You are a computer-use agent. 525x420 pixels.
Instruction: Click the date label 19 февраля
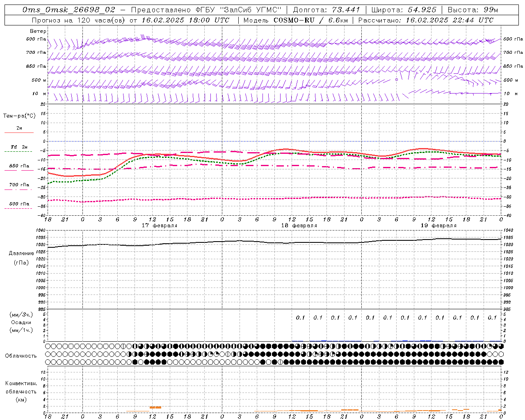tap(438, 226)
